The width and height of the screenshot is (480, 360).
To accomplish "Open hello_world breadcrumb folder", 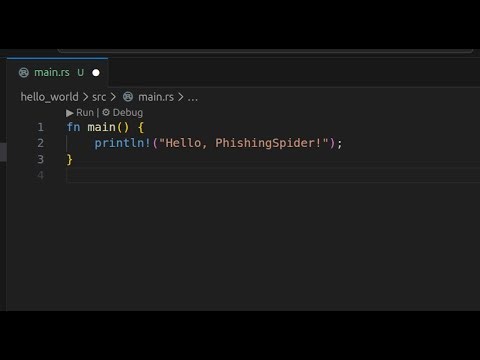I will coord(49,97).
